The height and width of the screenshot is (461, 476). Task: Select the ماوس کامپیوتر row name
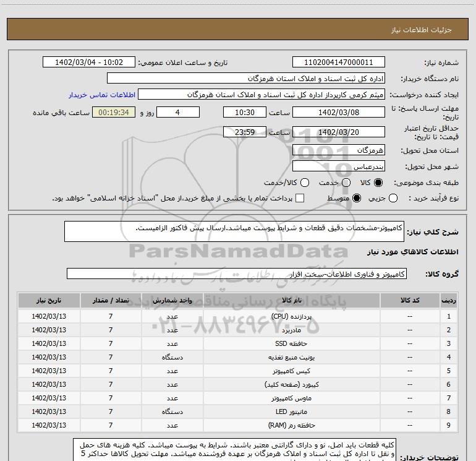tap(291, 398)
